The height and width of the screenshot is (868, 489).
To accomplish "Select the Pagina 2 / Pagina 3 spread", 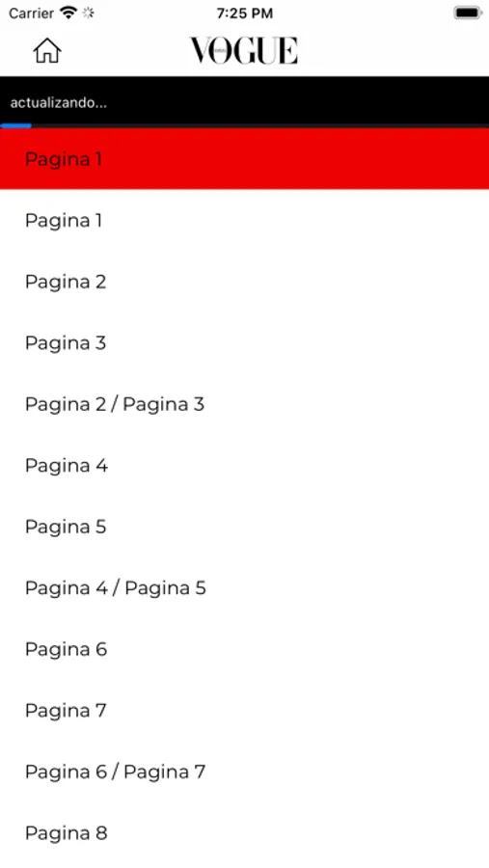I will 244,404.
